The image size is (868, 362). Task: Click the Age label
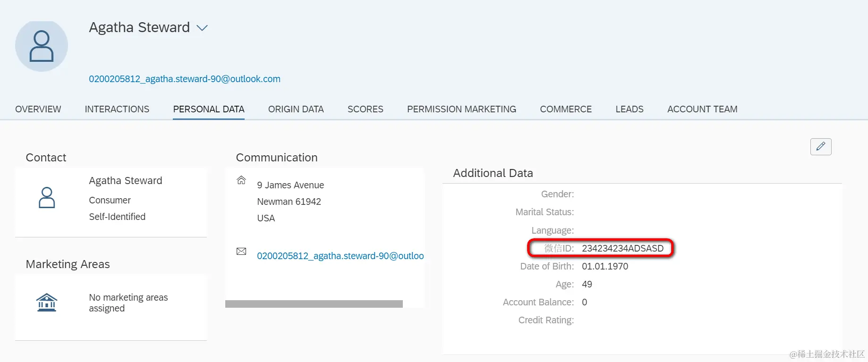coord(565,284)
